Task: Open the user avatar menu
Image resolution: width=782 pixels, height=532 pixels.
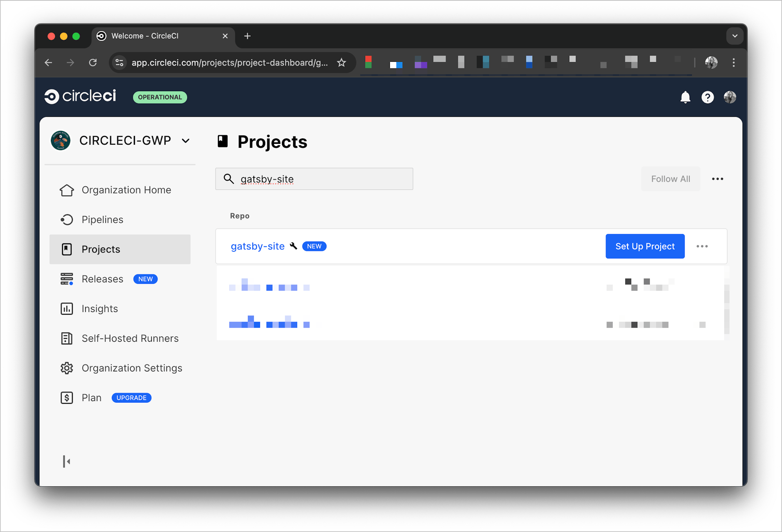Action: pos(729,97)
